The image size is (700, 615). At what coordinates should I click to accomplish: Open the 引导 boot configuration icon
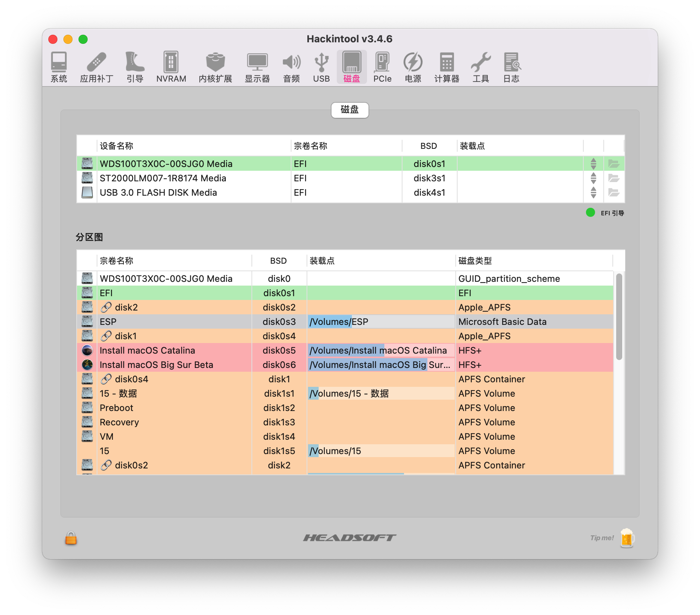[x=135, y=67]
